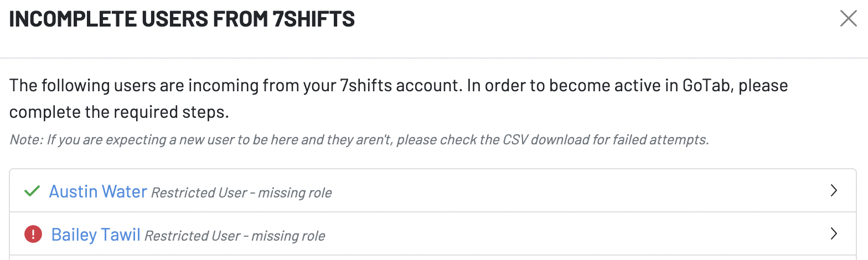Select the Bailey Tawil row's empty middle area
868x260 pixels.
coord(554,235)
